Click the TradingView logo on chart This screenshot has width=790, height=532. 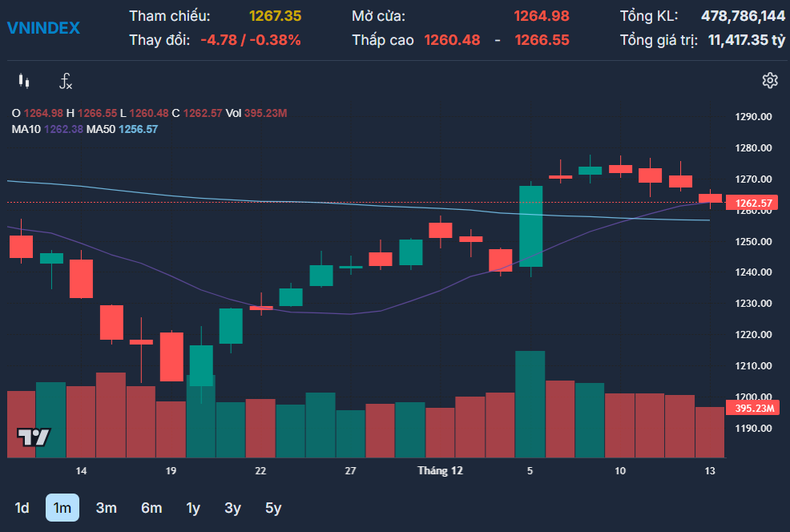[34, 437]
